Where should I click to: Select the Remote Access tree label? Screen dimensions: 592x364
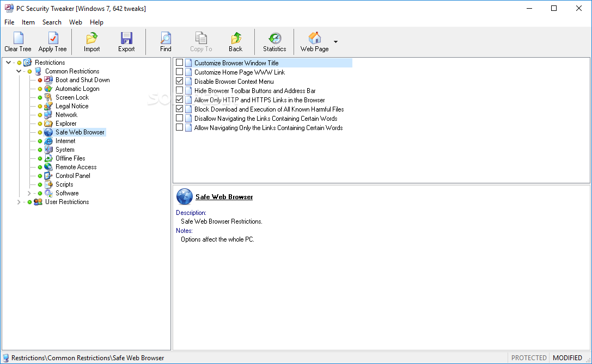click(x=76, y=167)
